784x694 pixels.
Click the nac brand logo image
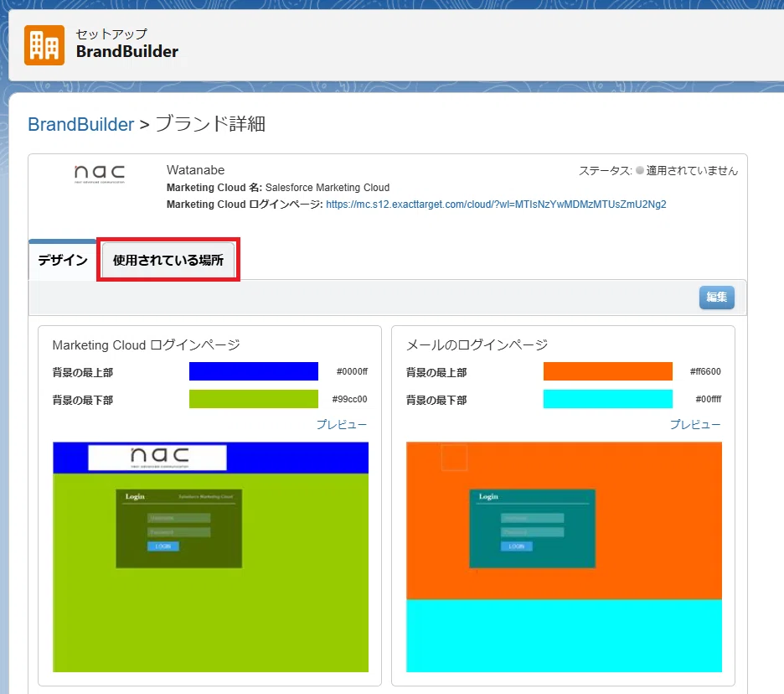(100, 173)
